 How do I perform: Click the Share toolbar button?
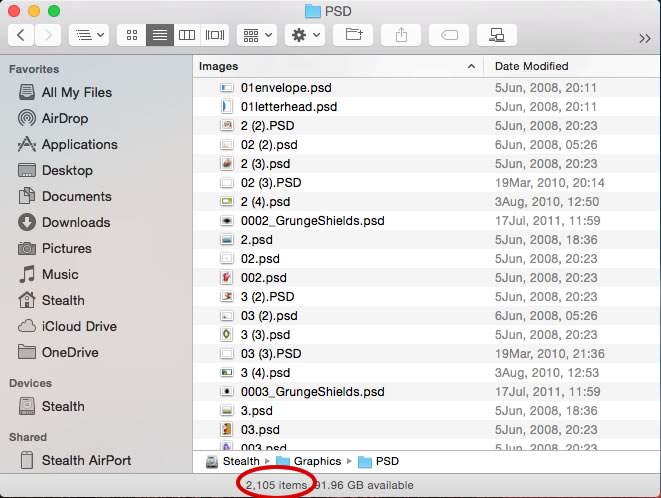[x=401, y=35]
